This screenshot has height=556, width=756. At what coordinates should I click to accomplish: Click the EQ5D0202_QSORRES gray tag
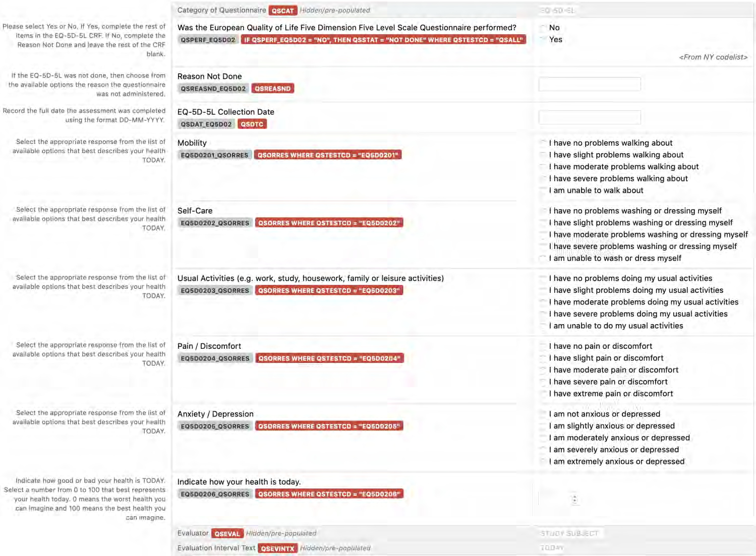tap(215, 223)
